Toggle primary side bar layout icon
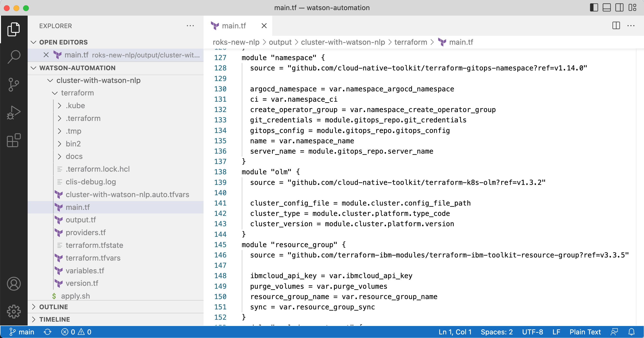The image size is (644, 338). [594, 7]
